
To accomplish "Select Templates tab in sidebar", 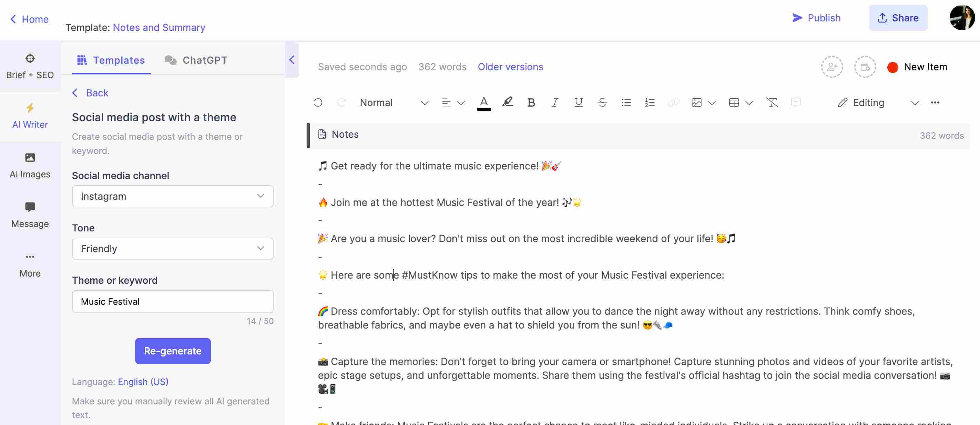I will click(111, 61).
